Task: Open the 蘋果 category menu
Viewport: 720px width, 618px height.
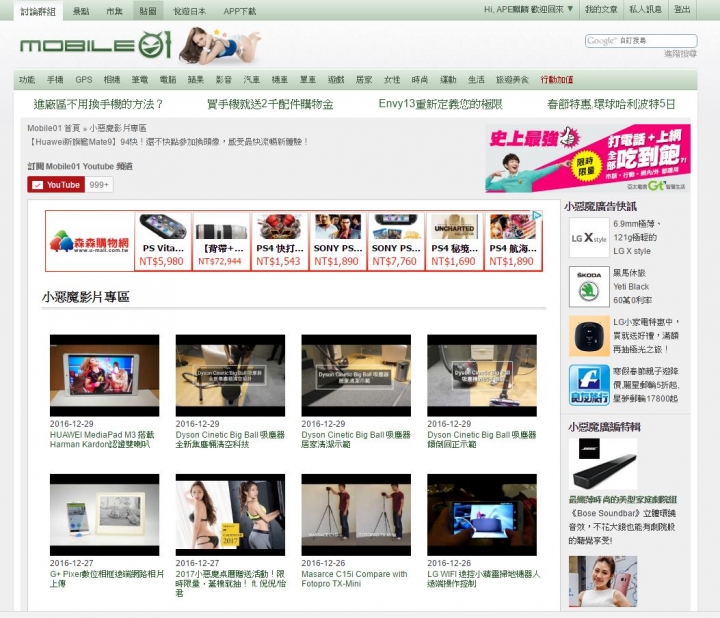Action: [196, 80]
